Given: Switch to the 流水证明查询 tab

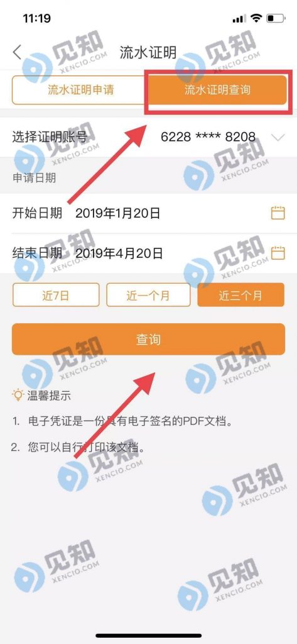Looking at the screenshot, I should coord(217,90).
